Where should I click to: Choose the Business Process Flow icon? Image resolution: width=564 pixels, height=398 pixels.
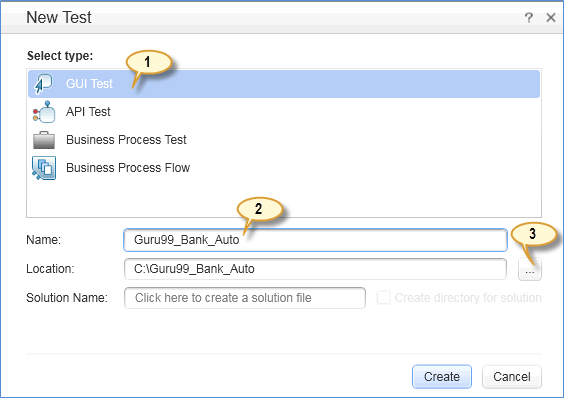pyautogui.click(x=44, y=168)
